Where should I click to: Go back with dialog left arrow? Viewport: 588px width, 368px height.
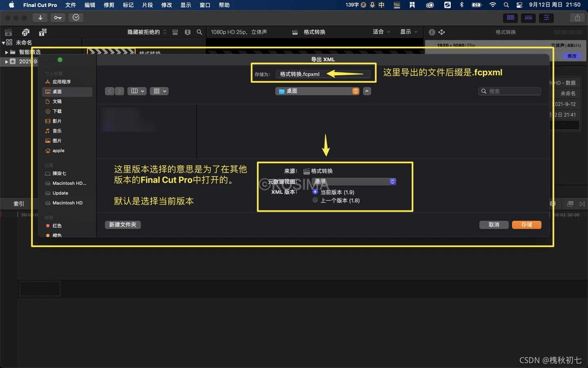109,91
